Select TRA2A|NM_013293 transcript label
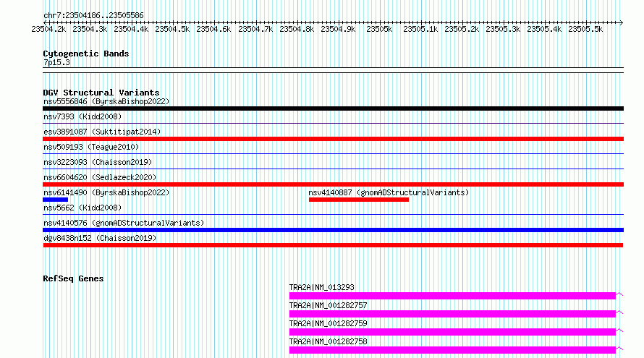 [x=321, y=287]
